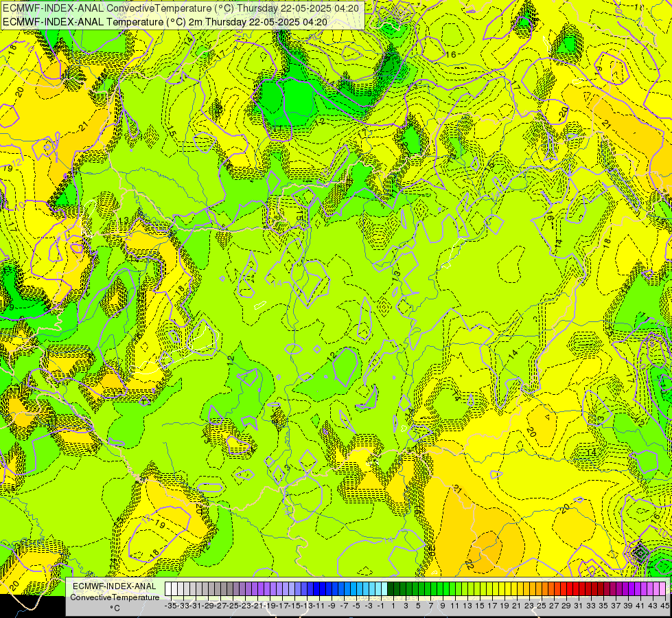The width and height of the screenshot is (672, 618).
Task: Click the darkest green swatch beside the cyan
Action: tap(391, 589)
